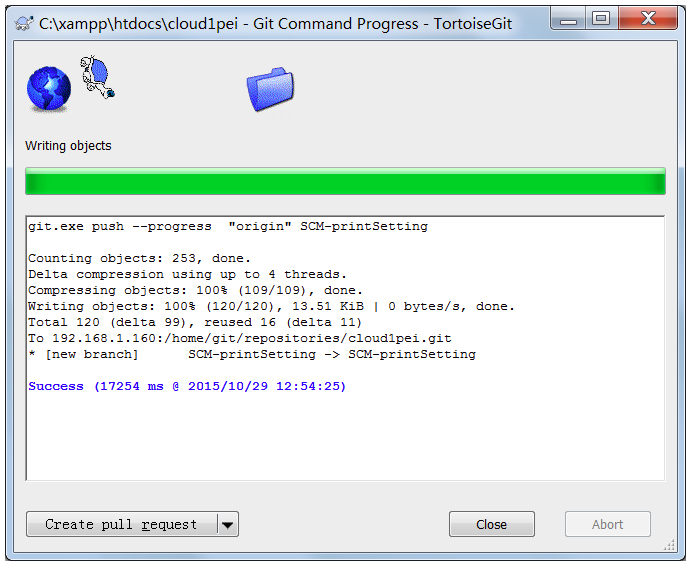Image resolution: width=693 pixels, height=568 pixels.
Task: Click the flying tortoise transfer icon
Action: (x=97, y=78)
